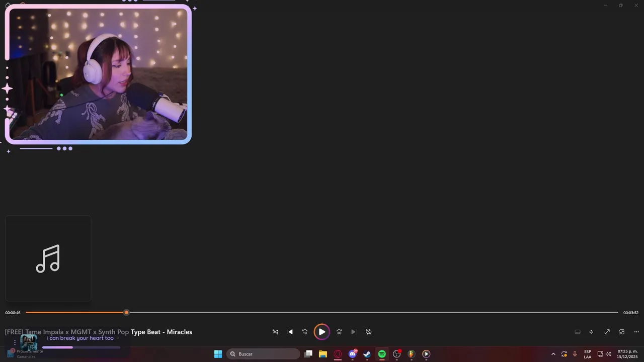The image size is (644, 362).
Task: Open File Explorer from the taskbar
Action: [x=323, y=354]
